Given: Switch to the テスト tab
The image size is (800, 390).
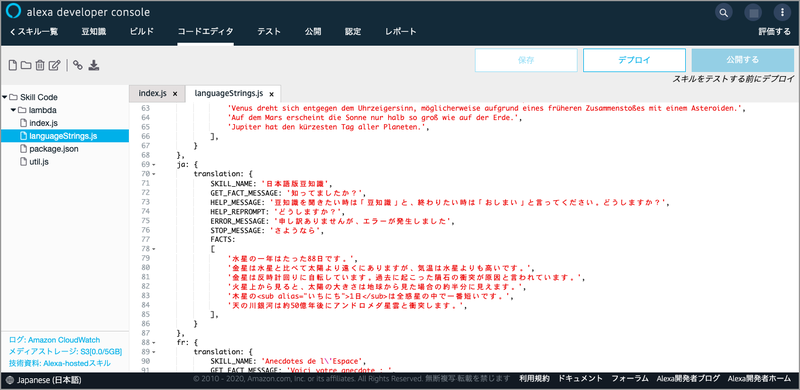Looking at the screenshot, I should (x=269, y=32).
